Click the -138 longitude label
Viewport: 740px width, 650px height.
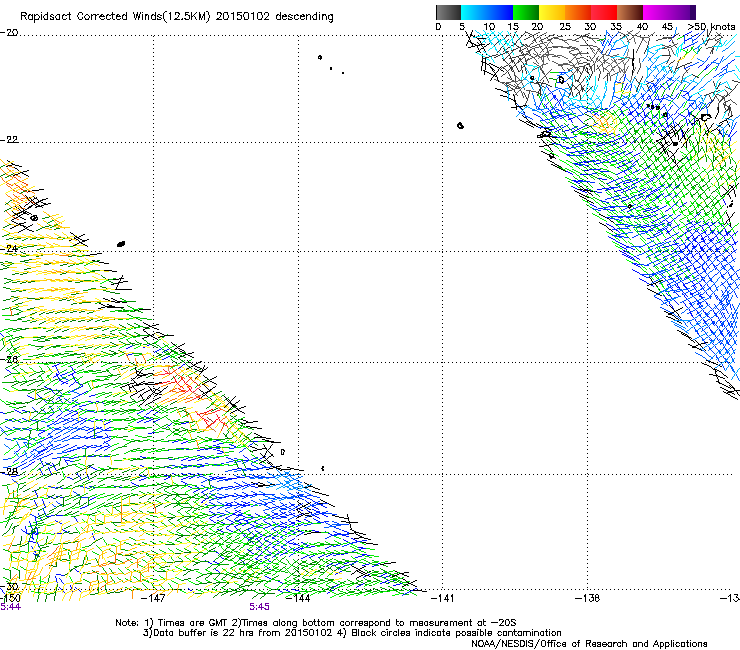588,598
